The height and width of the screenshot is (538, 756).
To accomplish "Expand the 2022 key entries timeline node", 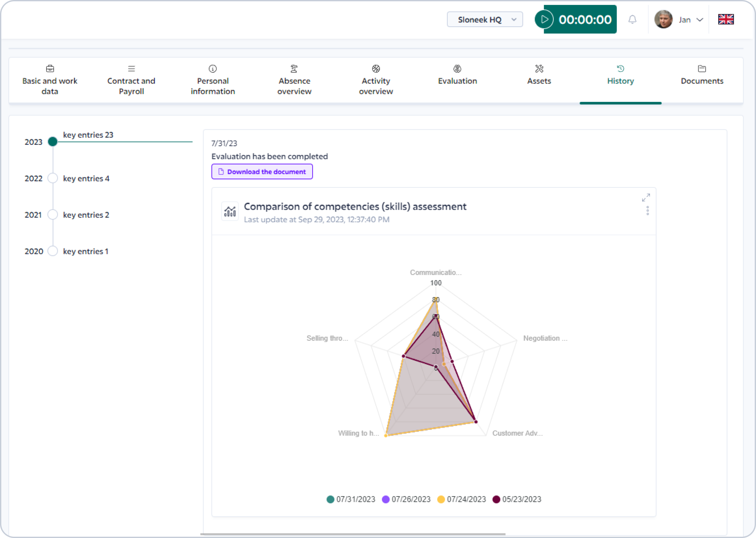I will pyautogui.click(x=53, y=178).
